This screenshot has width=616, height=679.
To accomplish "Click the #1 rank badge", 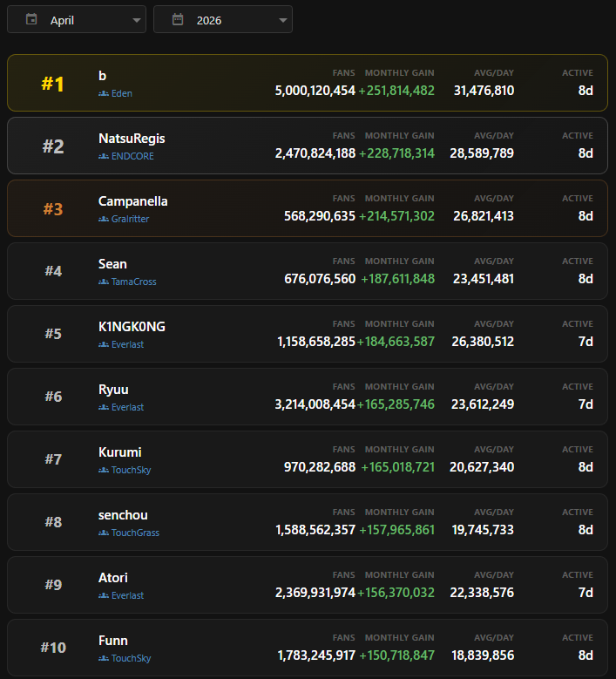I will click(x=53, y=84).
